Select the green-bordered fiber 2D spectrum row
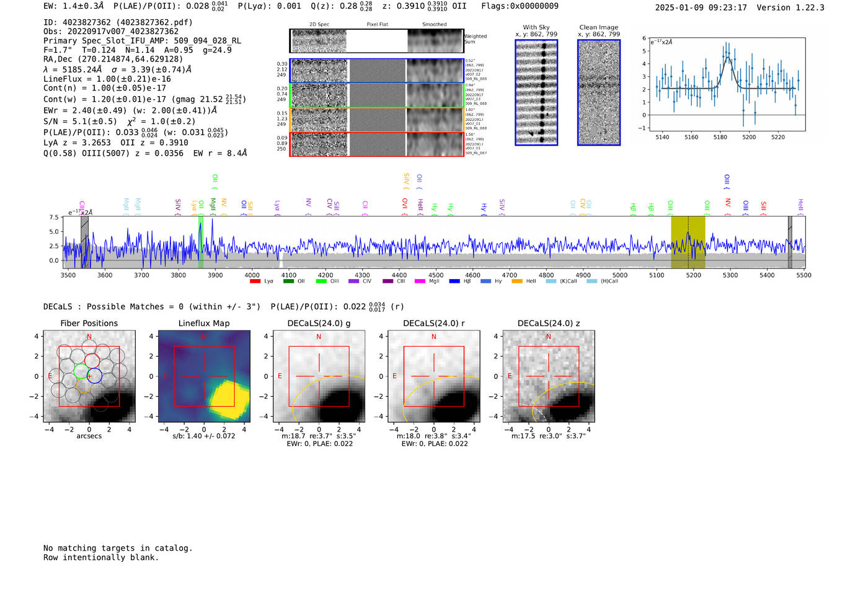The image size is (868, 591). [376, 95]
